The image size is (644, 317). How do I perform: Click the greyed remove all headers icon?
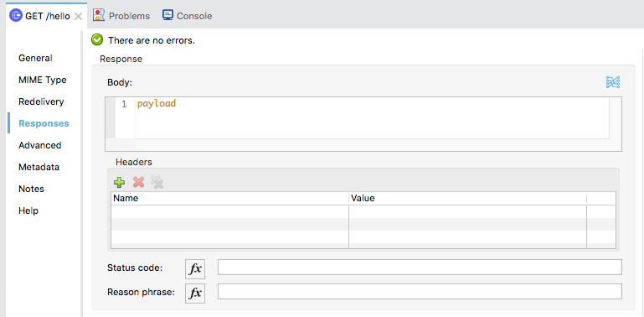pos(157,182)
